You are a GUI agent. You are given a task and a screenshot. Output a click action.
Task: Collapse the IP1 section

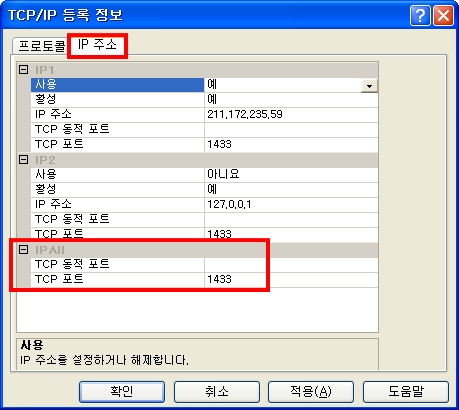click(x=23, y=70)
